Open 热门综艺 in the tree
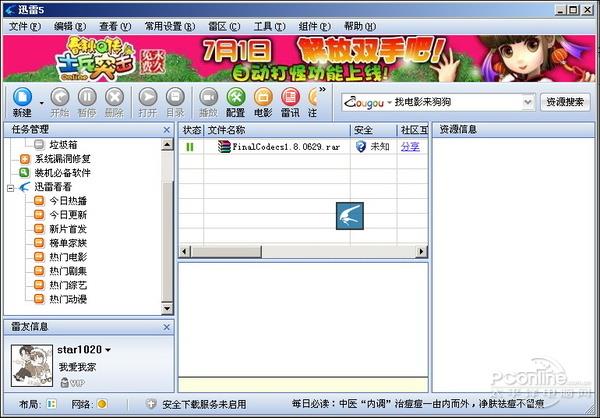This screenshot has width=600, height=418. pos(68,285)
